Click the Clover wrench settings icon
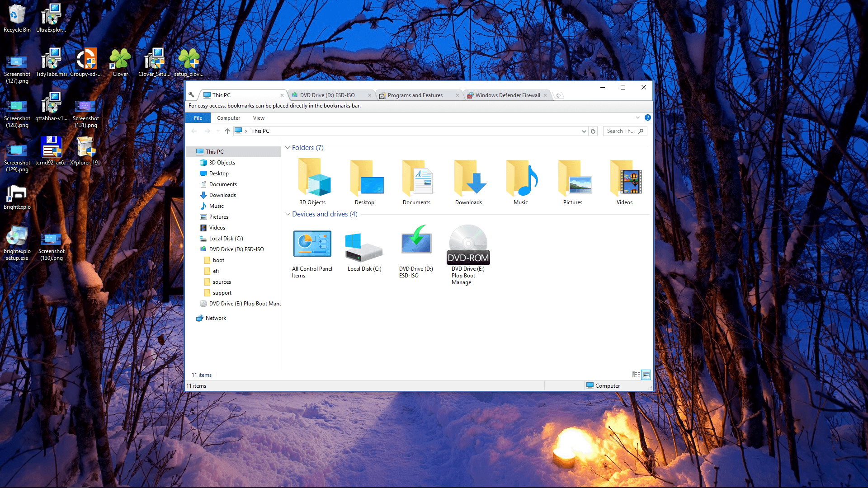This screenshot has height=488, width=868. [191, 95]
